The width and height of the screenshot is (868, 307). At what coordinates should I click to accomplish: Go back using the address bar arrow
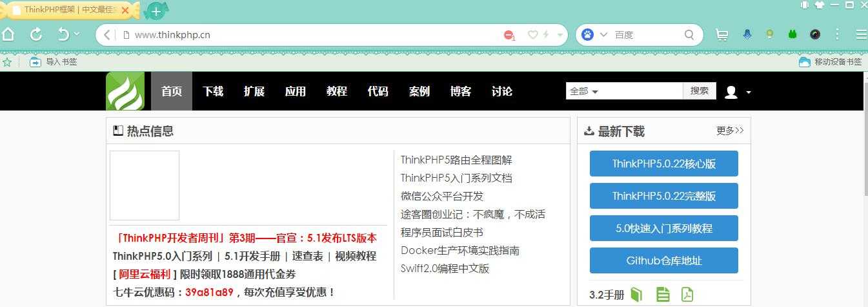coord(107,35)
